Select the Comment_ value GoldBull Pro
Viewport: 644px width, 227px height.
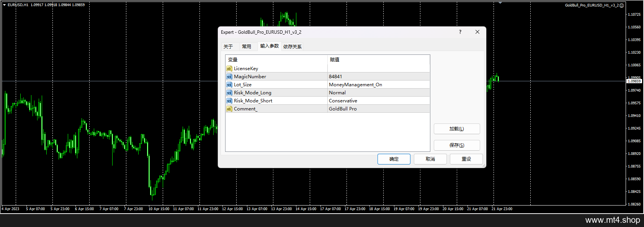coord(379,109)
